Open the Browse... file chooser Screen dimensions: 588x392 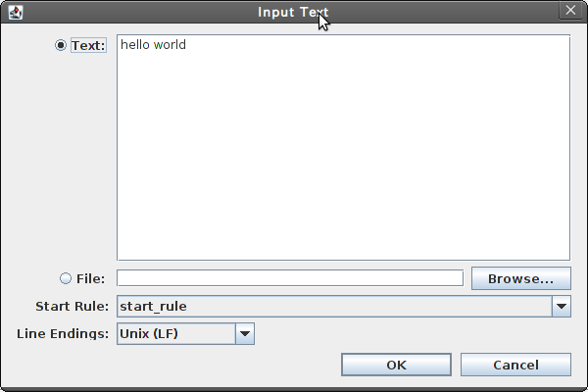coord(521,278)
